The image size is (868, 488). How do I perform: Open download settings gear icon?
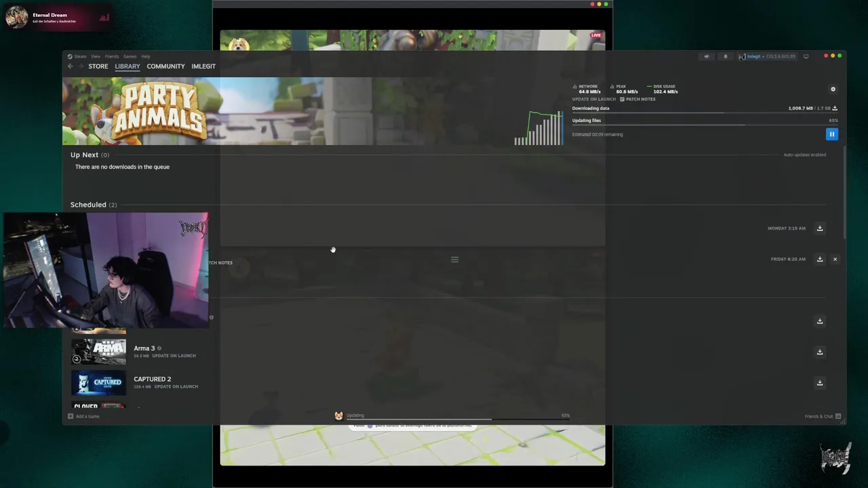pyautogui.click(x=833, y=89)
